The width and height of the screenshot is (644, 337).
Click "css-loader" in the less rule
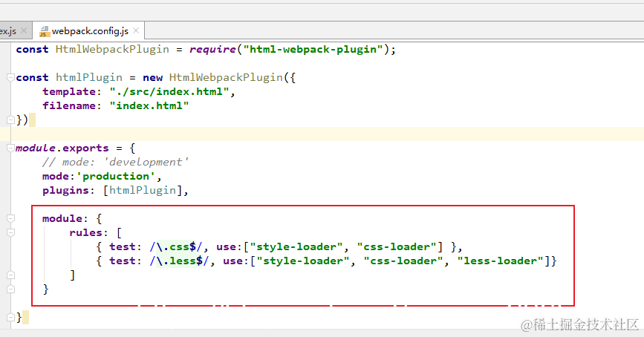coord(403,261)
